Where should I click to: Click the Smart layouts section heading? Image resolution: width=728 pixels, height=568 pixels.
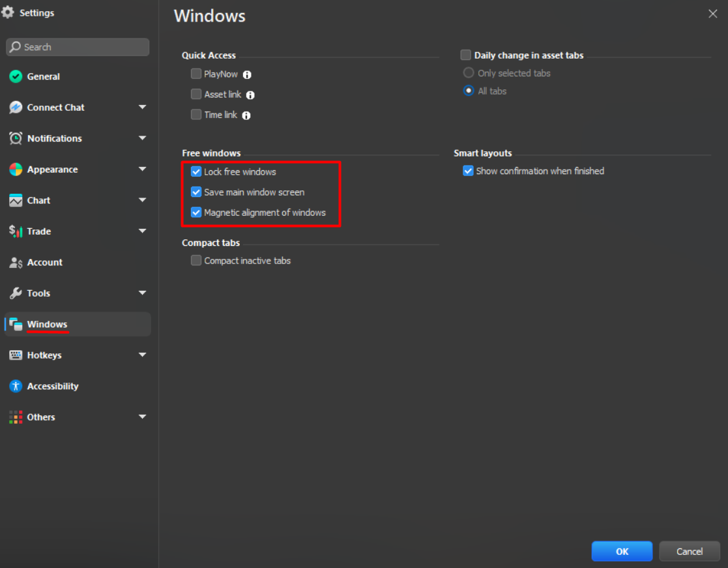[483, 153]
